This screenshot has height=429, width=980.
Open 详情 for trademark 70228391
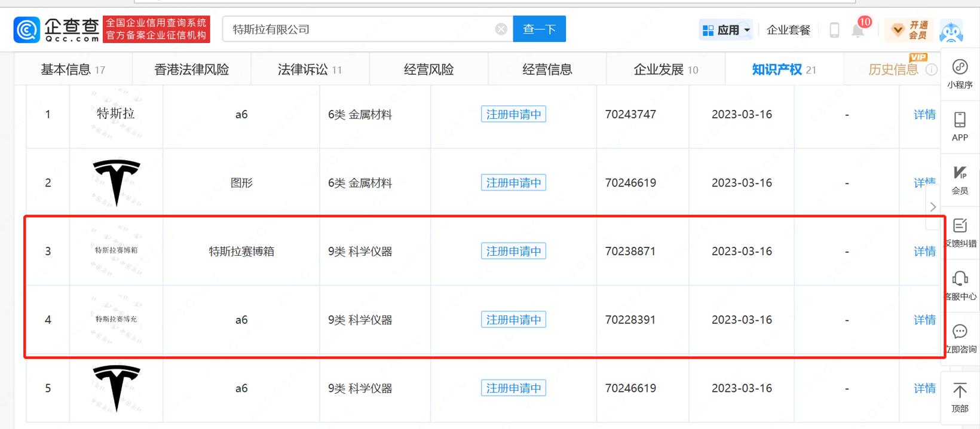tap(924, 320)
